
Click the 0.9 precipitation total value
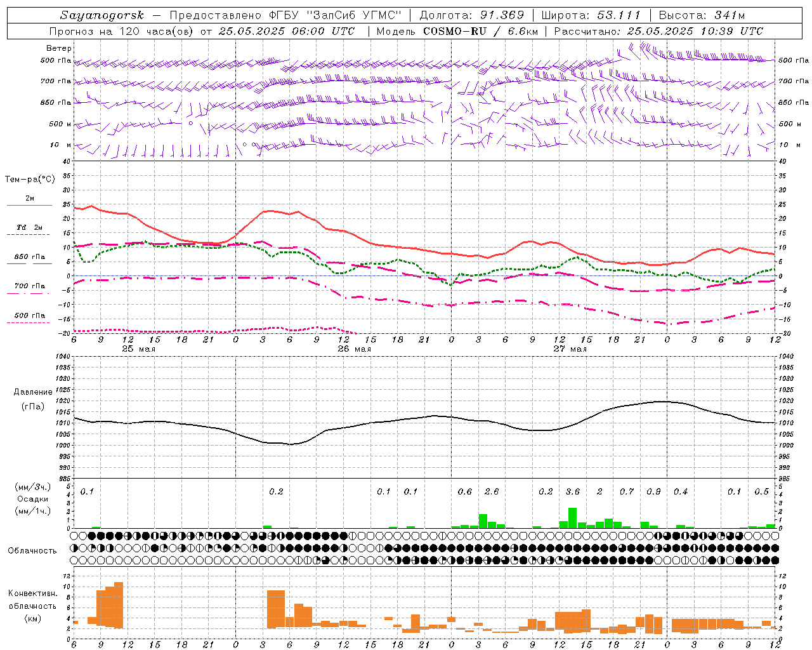pyautogui.click(x=653, y=492)
